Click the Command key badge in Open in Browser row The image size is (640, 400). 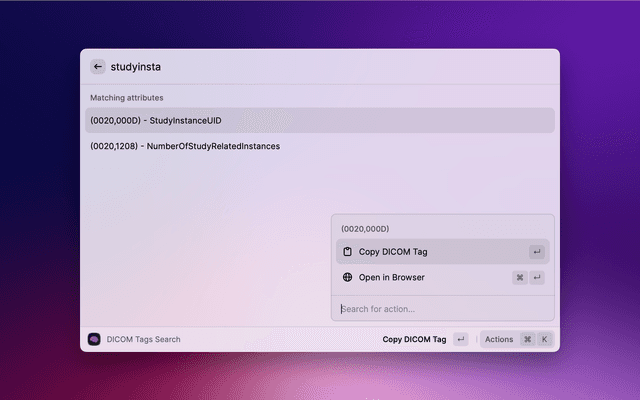(520, 277)
